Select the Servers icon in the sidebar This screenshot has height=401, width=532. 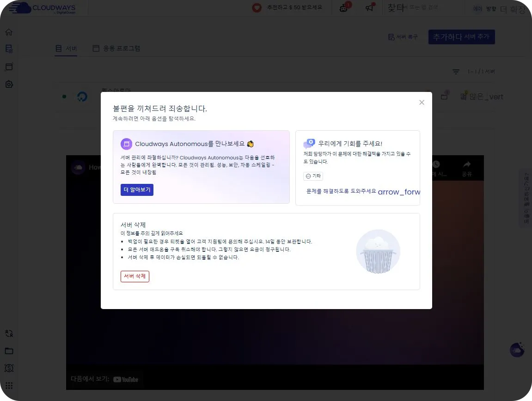[8, 49]
